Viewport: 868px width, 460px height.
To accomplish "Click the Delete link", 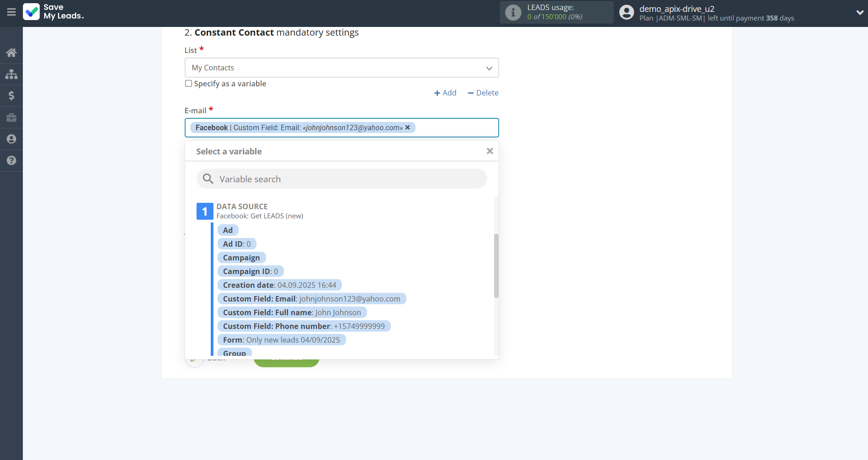I will (483, 93).
